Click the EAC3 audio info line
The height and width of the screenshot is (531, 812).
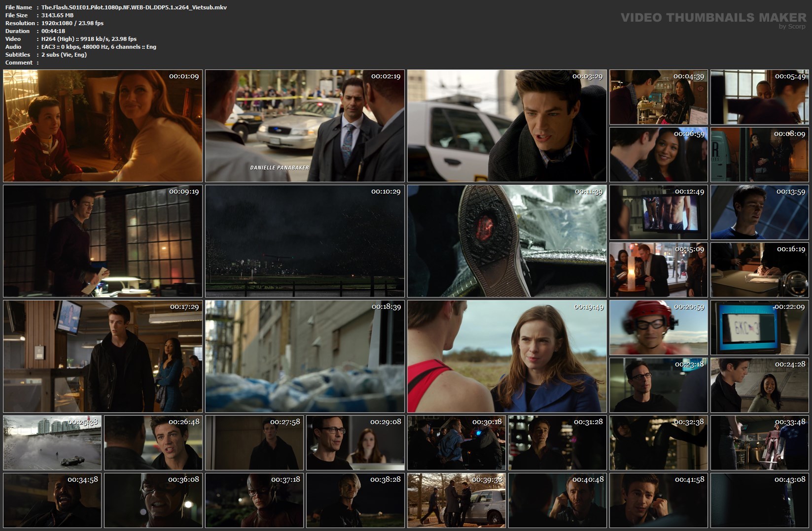[99, 47]
